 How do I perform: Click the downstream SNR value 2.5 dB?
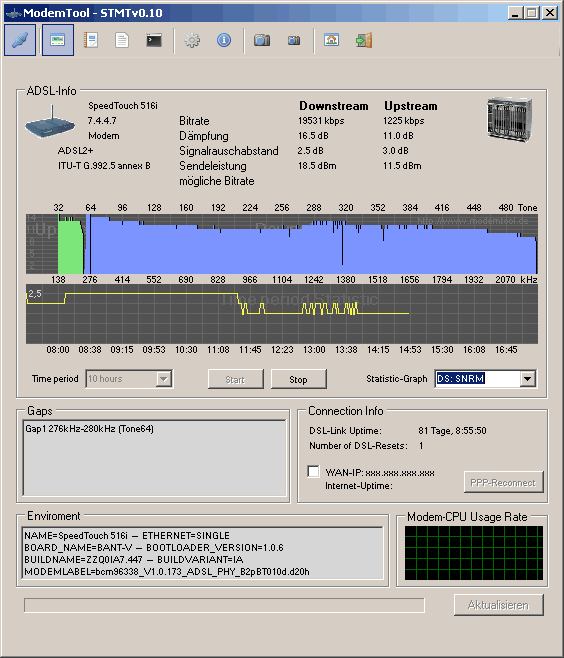[311, 151]
